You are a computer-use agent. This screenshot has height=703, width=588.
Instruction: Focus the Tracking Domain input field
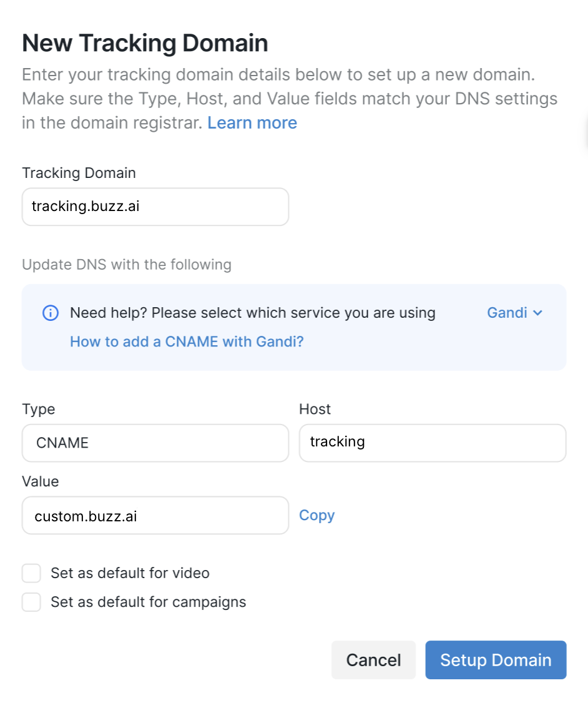155,207
